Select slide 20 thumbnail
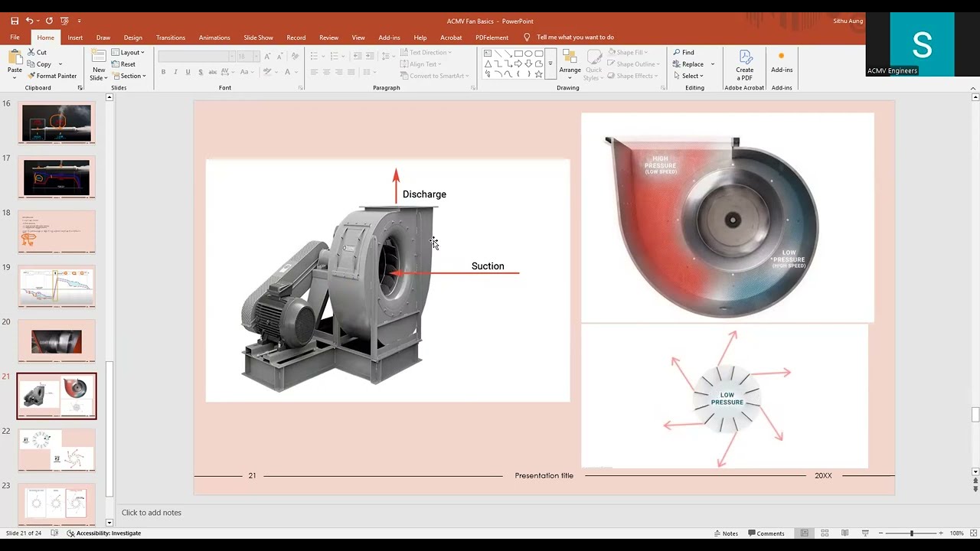Screen dimensions: 980x551 [x=57, y=341]
